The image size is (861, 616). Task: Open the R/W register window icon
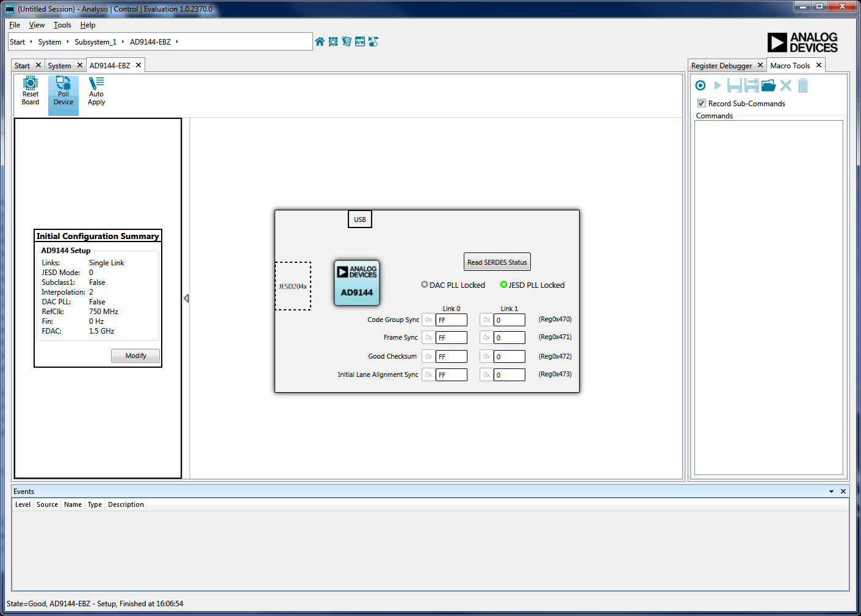360,41
